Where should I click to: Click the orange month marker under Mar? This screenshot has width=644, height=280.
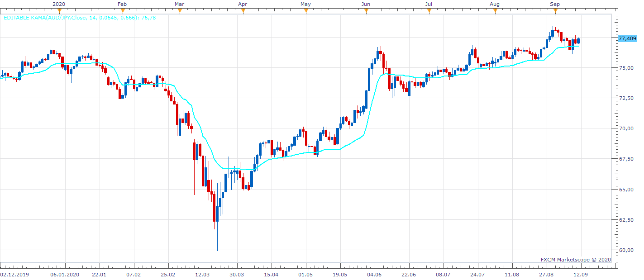pyautogui.click(x=180, y=11)
